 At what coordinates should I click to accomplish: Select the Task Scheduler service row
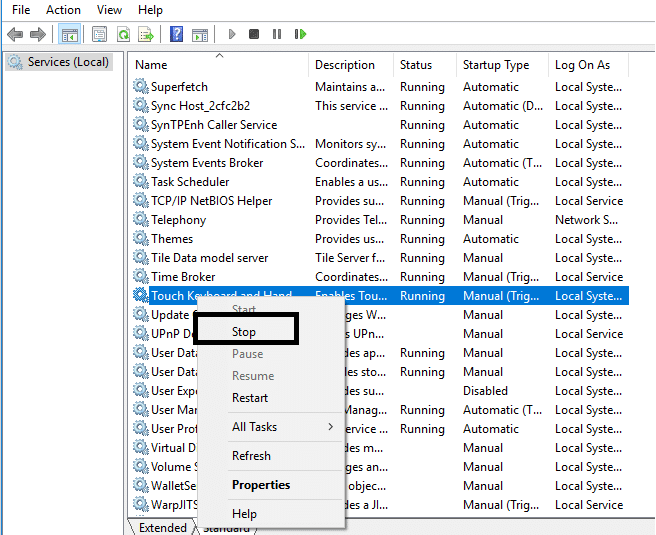(190, 182)
